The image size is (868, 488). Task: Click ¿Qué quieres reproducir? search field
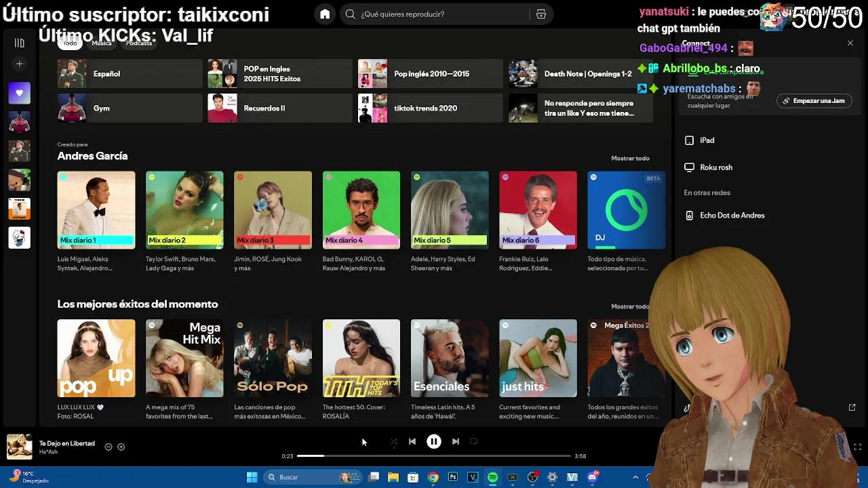434,14
